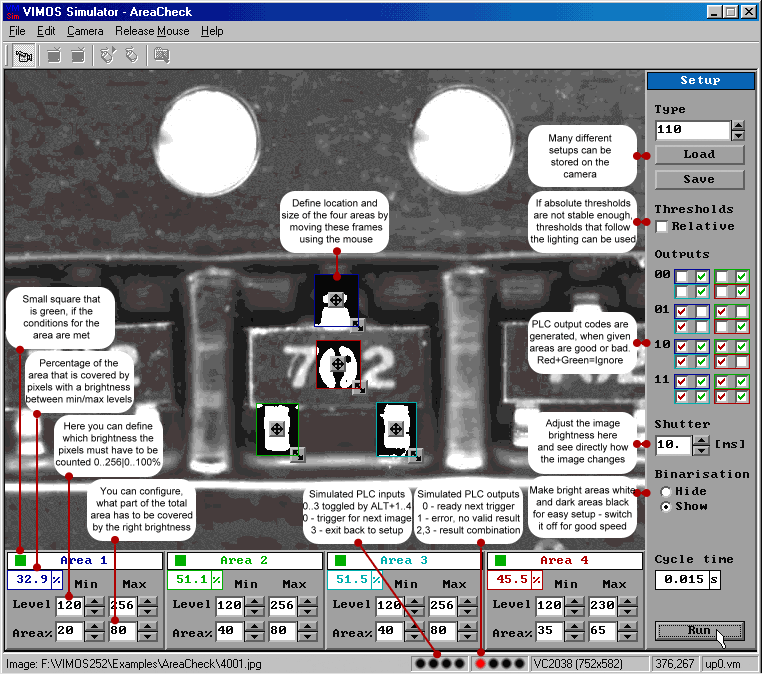
Task: Click the first TV monitor toolbar icon
Action: pyautogui.click(x=54, y=56)
